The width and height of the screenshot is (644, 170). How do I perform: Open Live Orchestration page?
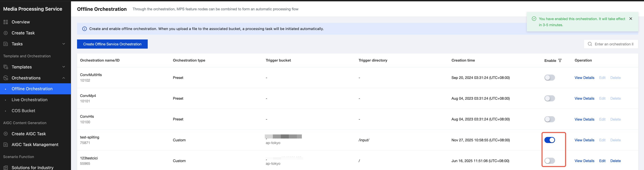[29, 100]
